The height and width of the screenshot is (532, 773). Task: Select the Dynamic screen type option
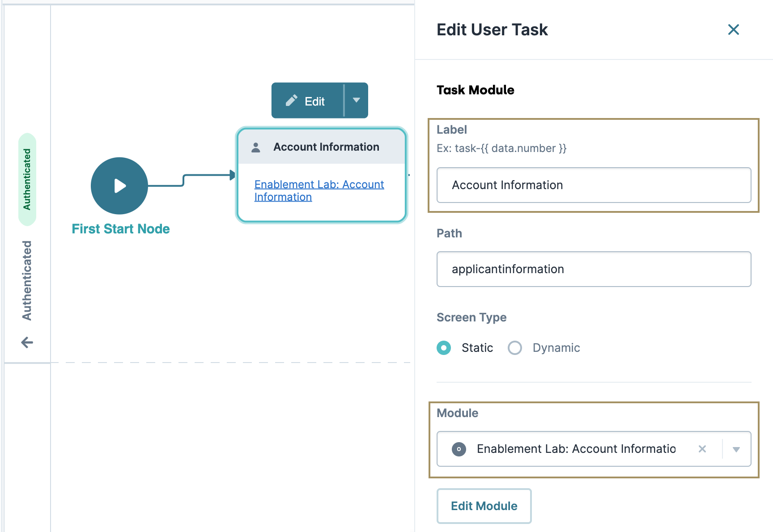pos(515,348)
